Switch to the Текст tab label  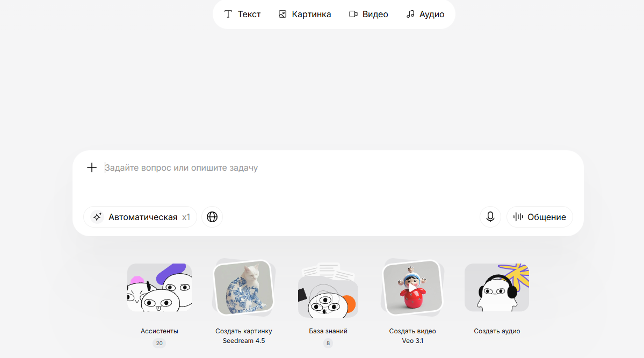pyautogui.click(x=249, y=14)
